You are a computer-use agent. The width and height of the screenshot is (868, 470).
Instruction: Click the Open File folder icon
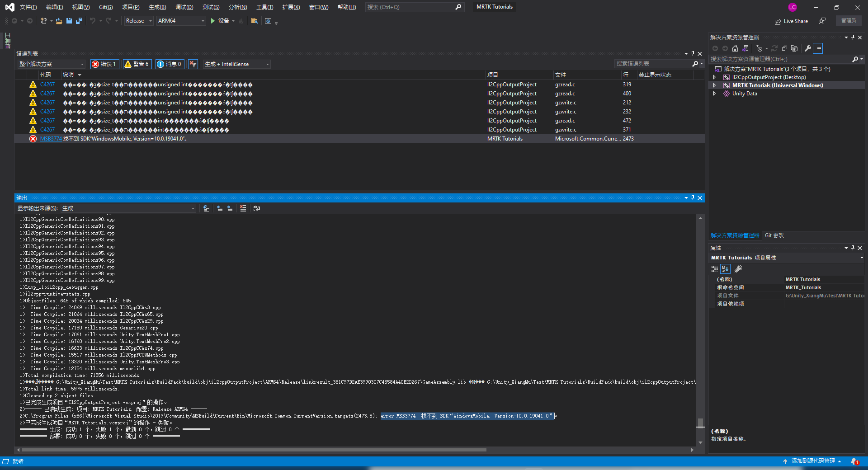pos(59,21)
